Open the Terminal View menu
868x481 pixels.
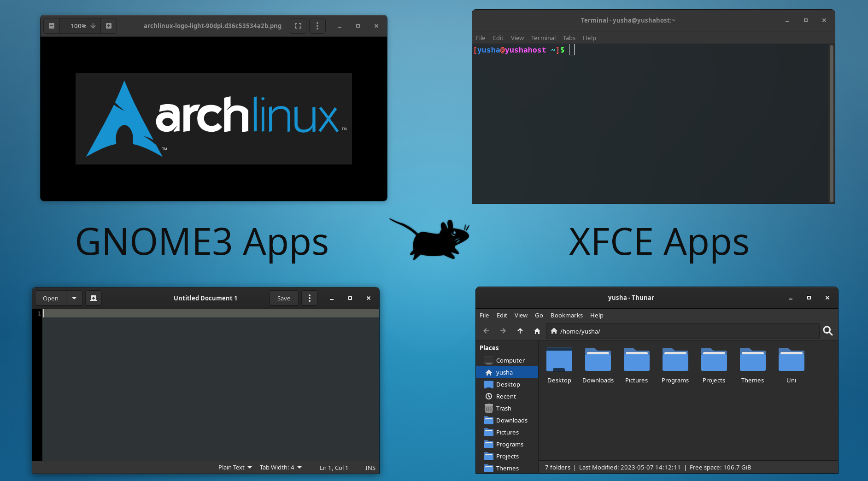point(517,38)
